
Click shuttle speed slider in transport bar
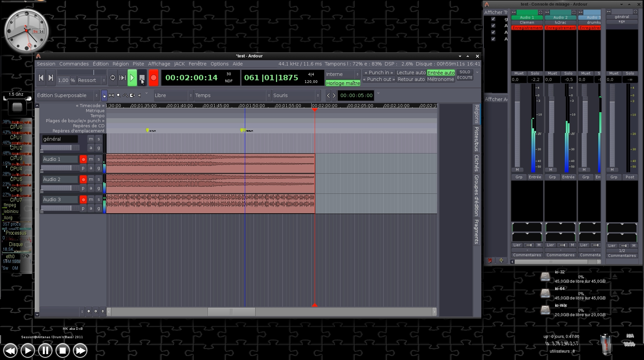tap(82, 73)
